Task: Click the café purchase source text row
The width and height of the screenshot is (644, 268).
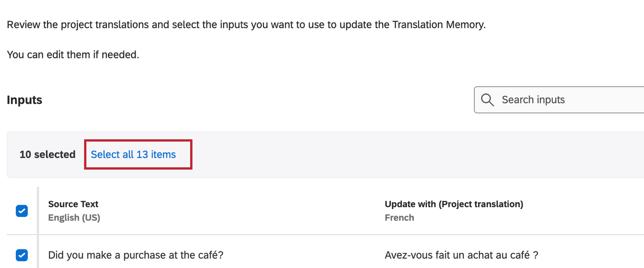Action: click(x=136, y=255)
